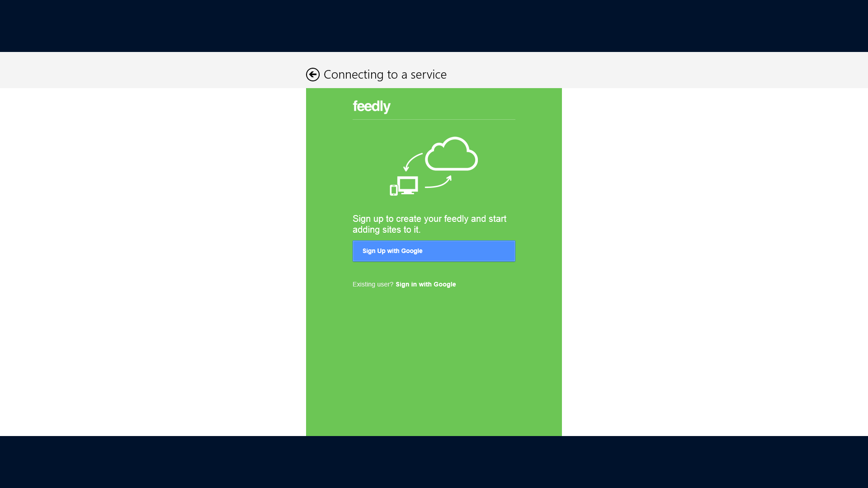Click the feedly logo
The width and height of the screenshot is (868, 488).
coord(372,107)
